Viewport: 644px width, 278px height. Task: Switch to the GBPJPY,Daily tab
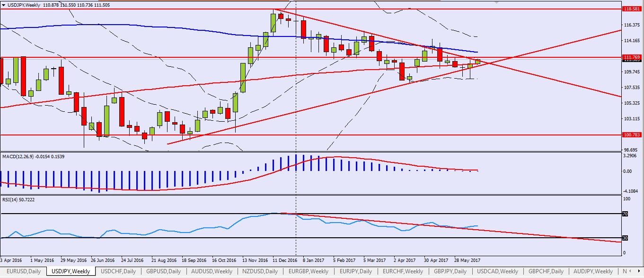point(451,271)
